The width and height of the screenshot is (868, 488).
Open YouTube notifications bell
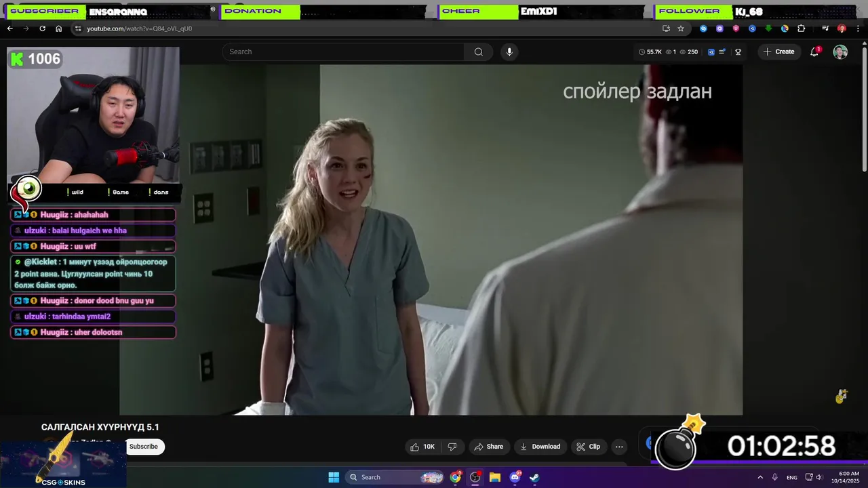tap(814, 52)
